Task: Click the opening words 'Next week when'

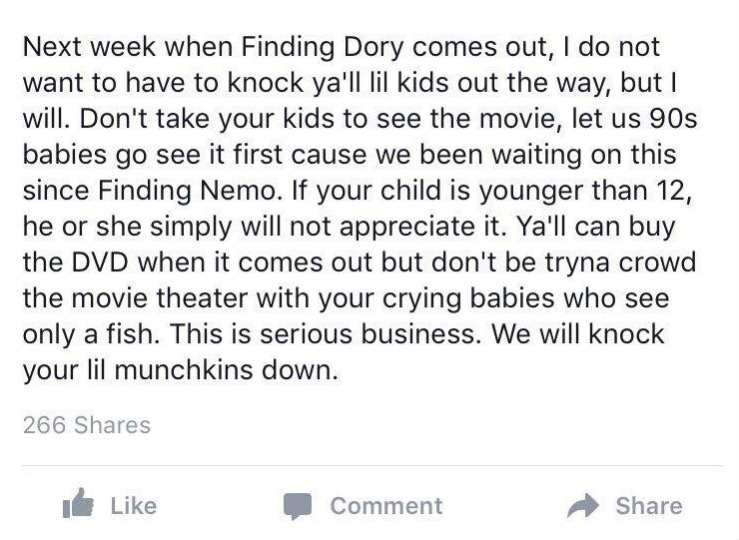Action: (127, 47)
